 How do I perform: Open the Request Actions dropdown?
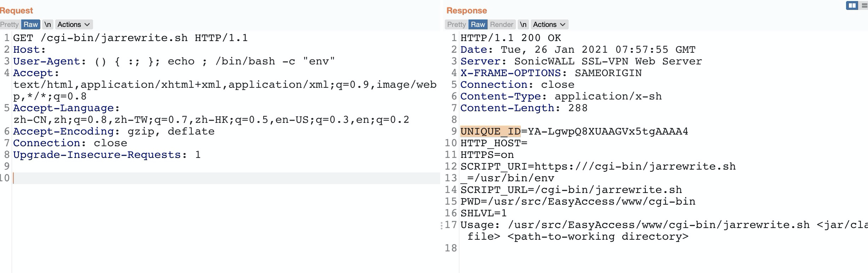74,24
